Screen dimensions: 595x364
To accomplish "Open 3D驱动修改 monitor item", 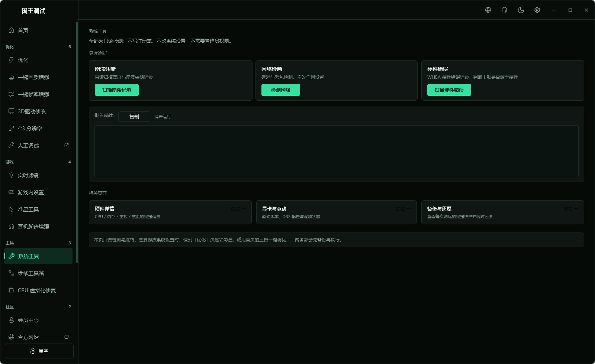I will coord(38,111).
